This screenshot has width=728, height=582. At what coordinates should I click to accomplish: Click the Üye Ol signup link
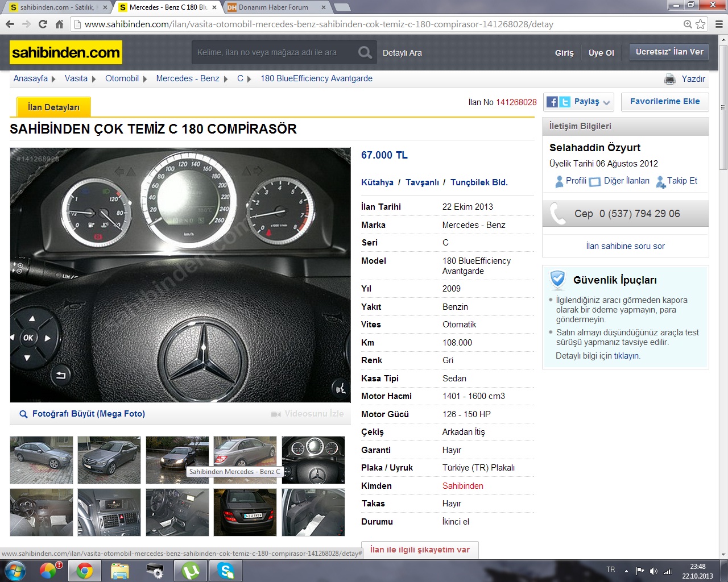click(601, 53)
